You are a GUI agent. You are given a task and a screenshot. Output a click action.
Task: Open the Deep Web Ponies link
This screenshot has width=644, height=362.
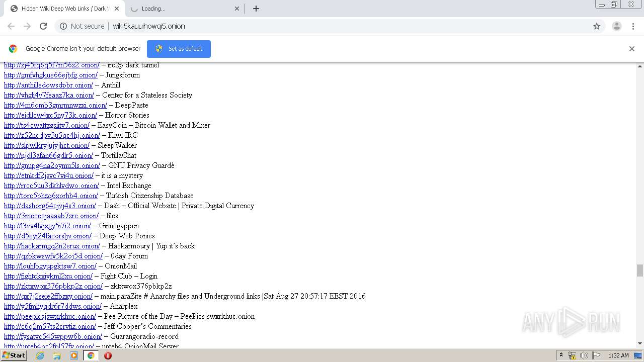48,236
